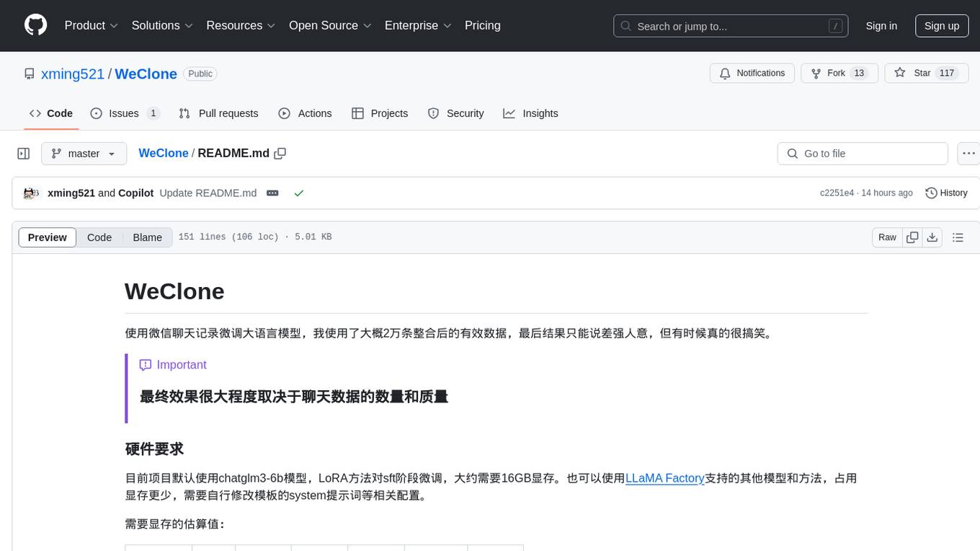Image resolution: width=980 pixels, height=551 pixels.
Task: Open the Pricing page
Action: coord(483,25)
